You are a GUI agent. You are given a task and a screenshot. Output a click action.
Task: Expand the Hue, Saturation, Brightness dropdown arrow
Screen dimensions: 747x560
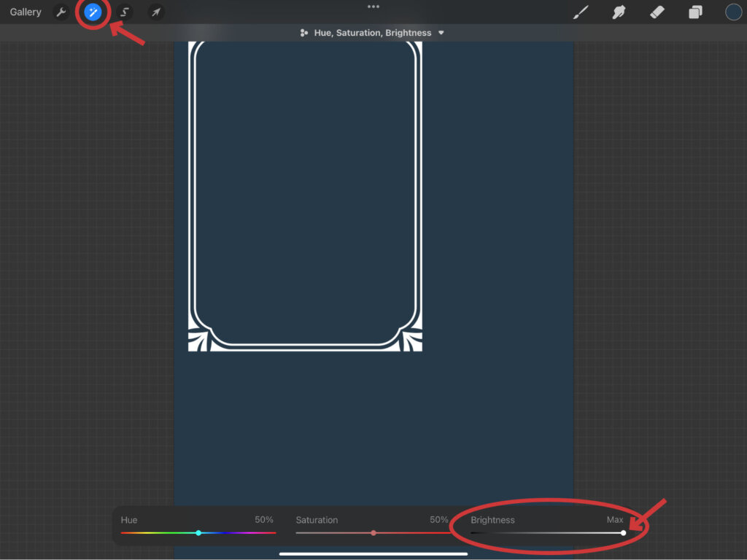coord(441,33)
